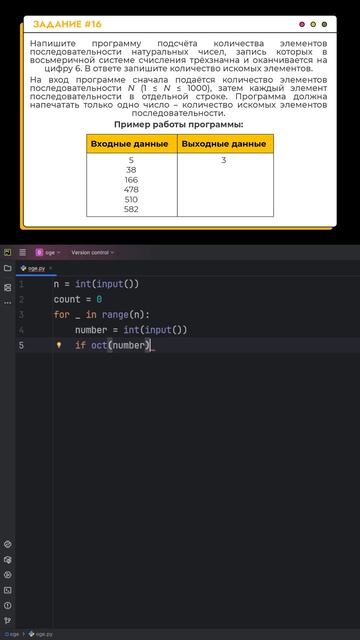Click oge.py in bottom breadcrumb
Viewport: 360px width, 640px height.
coord(40,634)
